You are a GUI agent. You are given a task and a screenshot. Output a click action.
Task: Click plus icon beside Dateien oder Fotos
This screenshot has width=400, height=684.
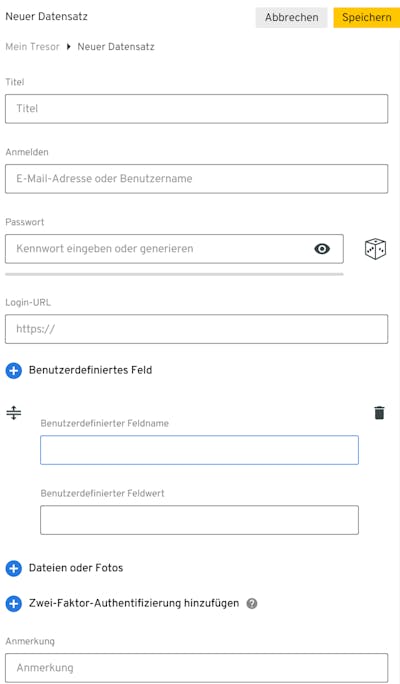14,568
